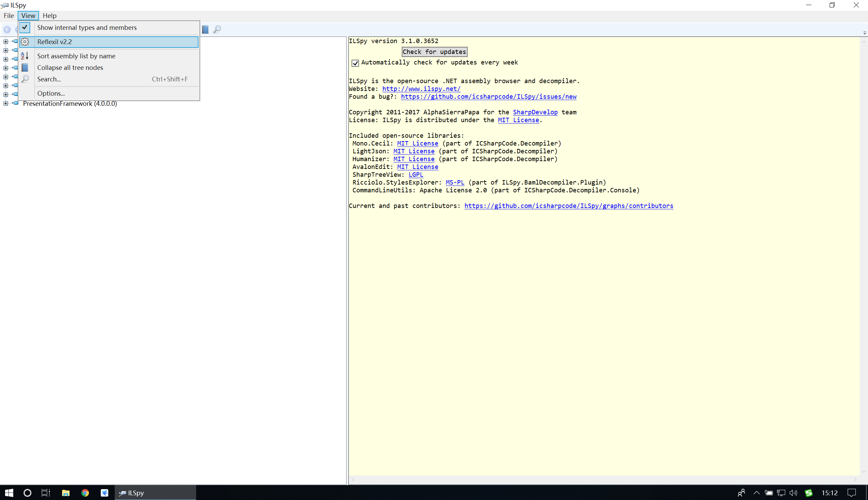Screen dimensions: 868x500
Task: Open the Humanizer MIT License link
Action: [414, 159]
